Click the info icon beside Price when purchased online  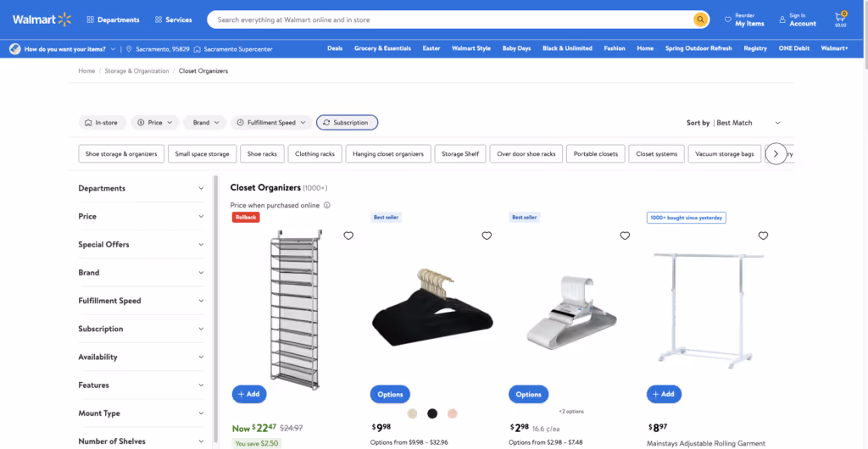coord(326,205)
